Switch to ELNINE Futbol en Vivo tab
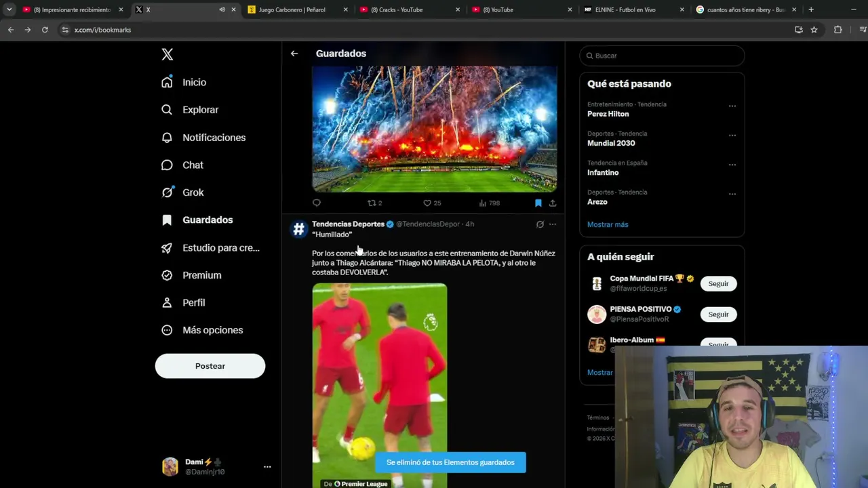868x488 pixels. click(633, 9)
